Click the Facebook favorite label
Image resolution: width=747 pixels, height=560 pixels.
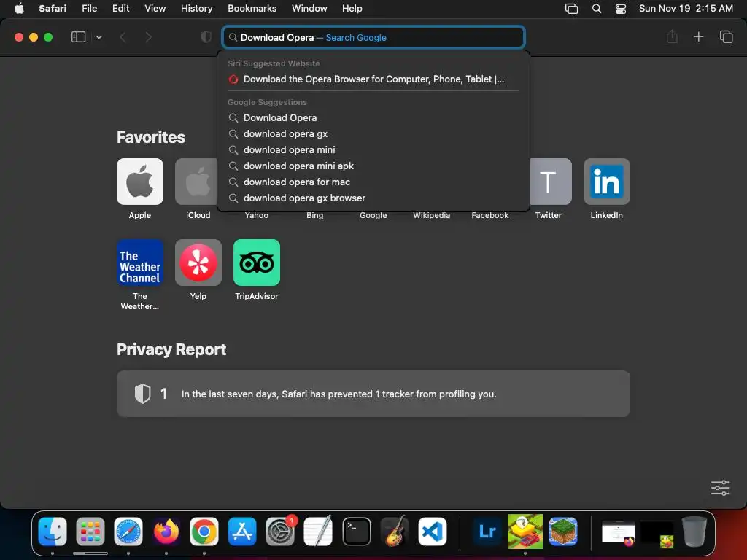(489, 215)
